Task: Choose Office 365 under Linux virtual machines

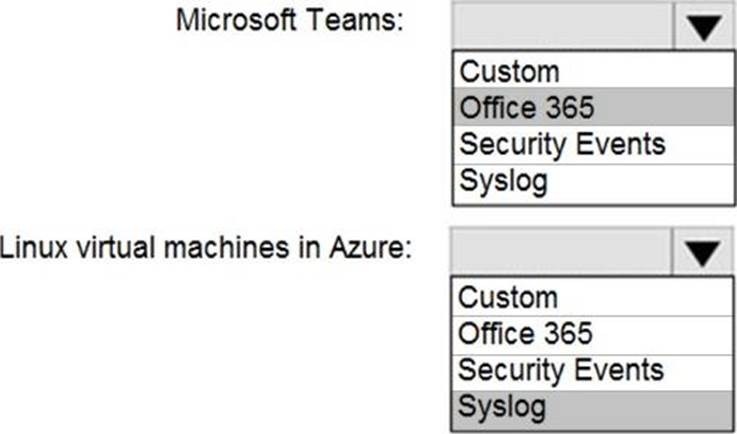Action: (x=592, y=335)
